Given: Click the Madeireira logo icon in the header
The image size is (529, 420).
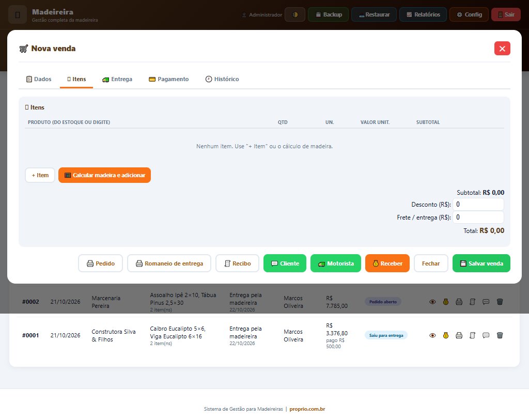Looking at the screenshot, I should 18,15.
